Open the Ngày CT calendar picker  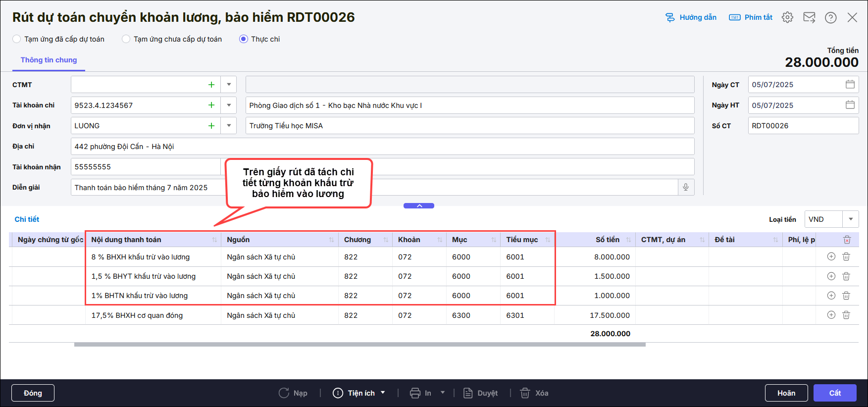(850, 85)
